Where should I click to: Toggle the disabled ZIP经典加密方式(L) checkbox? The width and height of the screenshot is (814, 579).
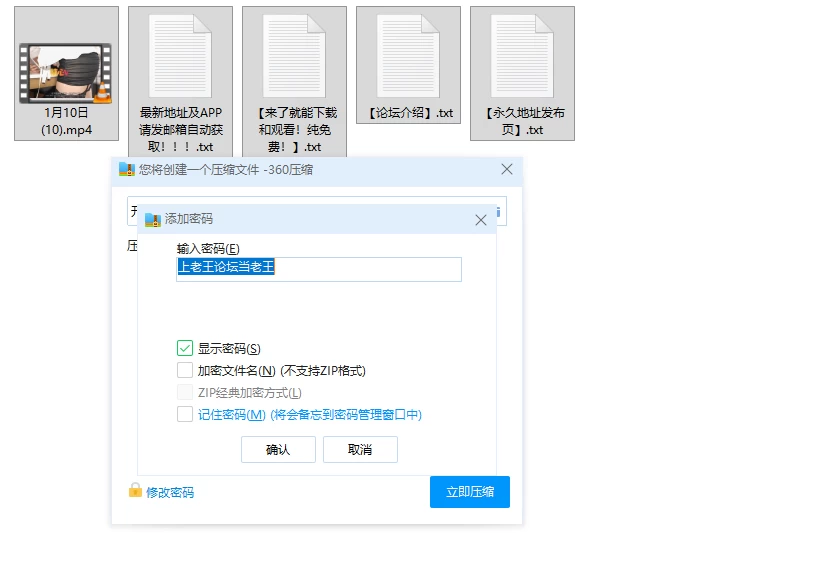click(185, 392)
